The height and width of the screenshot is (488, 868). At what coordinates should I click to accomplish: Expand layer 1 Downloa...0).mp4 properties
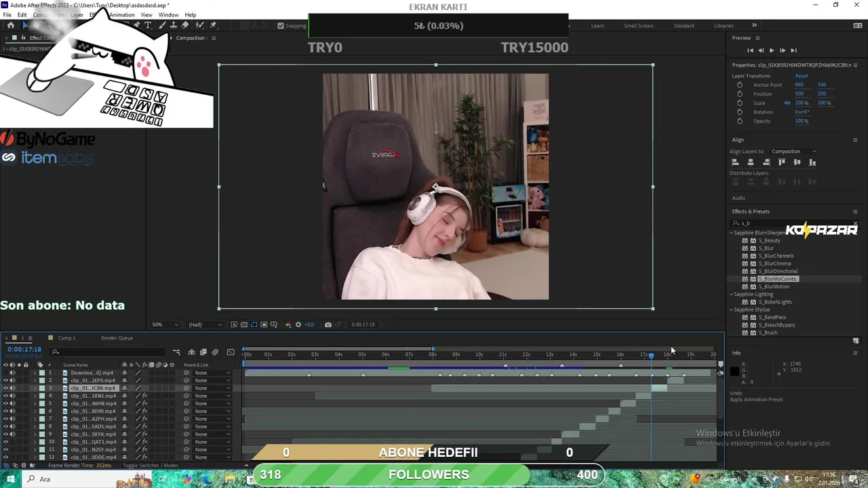click(x=35, y=373)
